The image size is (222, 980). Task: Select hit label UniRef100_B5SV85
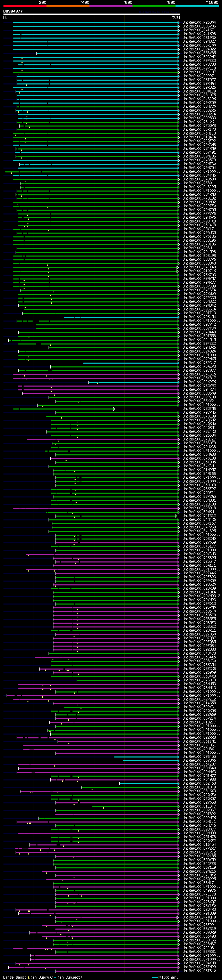(x=199, y=53)
